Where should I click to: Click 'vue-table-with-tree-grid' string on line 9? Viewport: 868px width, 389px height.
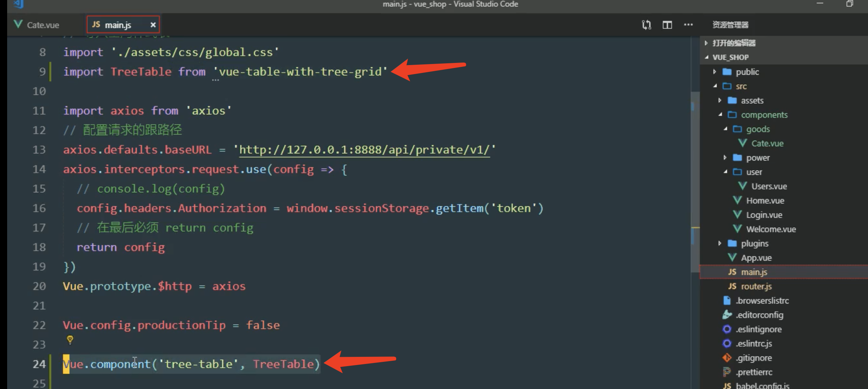(300, 72)
